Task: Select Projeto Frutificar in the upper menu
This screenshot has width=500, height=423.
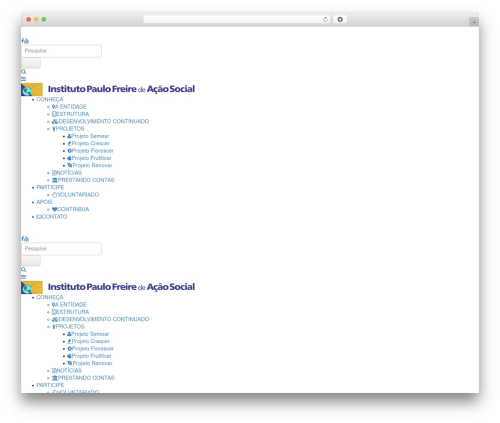Action: [x=89, y=158]
